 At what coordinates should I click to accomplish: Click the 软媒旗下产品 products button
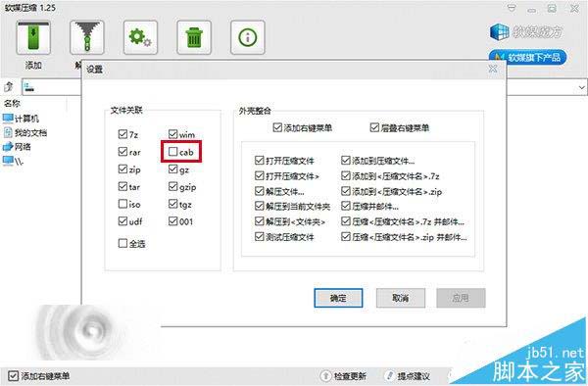coord(527,58)
